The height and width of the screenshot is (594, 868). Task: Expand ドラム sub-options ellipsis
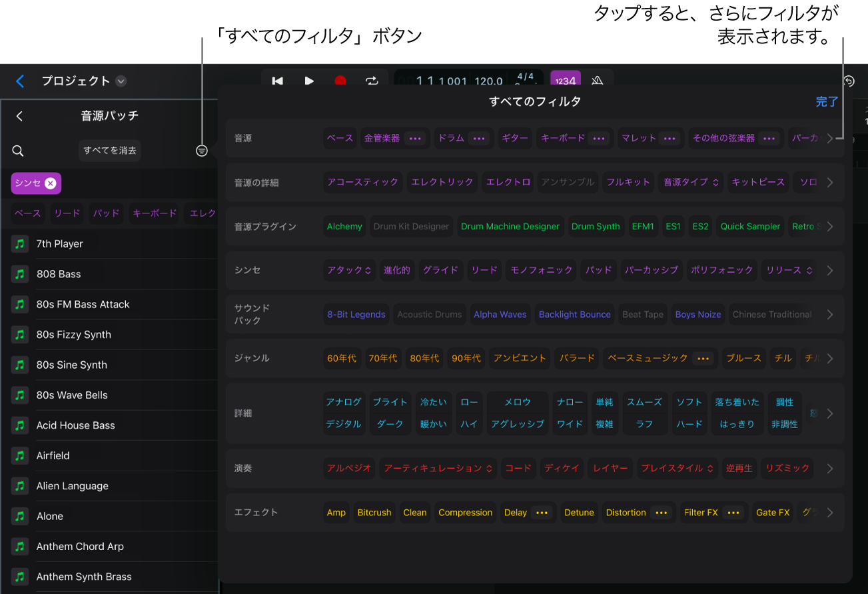pos(478,138)
